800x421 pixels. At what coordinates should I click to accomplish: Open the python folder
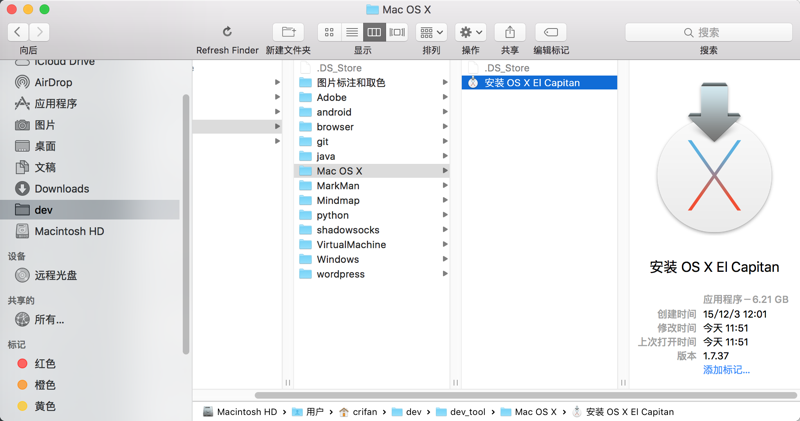(x=372, y=215)
